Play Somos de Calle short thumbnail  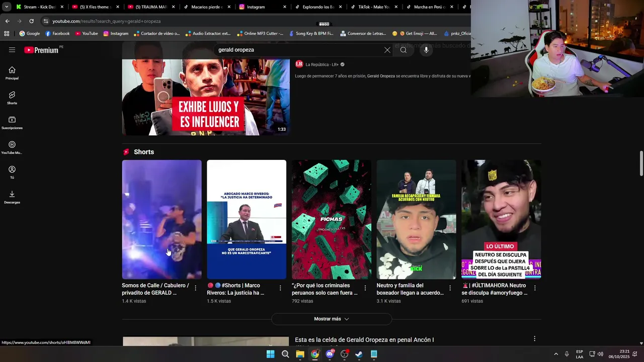162,219
